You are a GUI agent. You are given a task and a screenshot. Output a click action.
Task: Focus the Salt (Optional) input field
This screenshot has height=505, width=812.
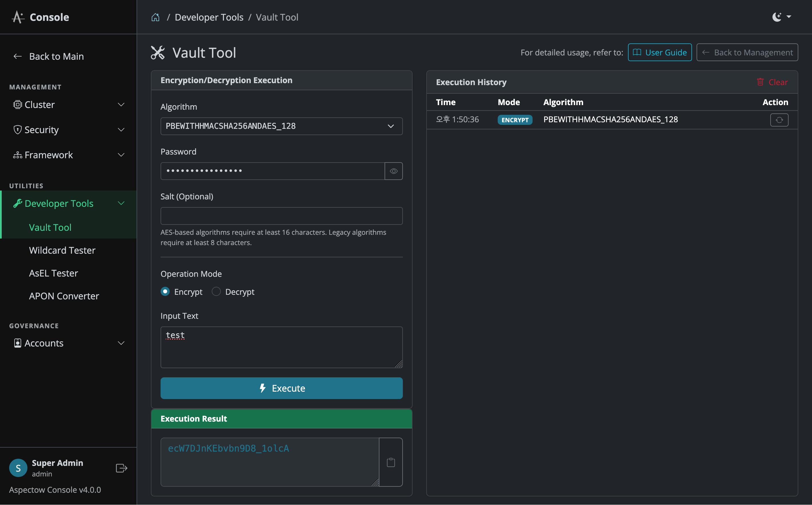pos(281,216)
